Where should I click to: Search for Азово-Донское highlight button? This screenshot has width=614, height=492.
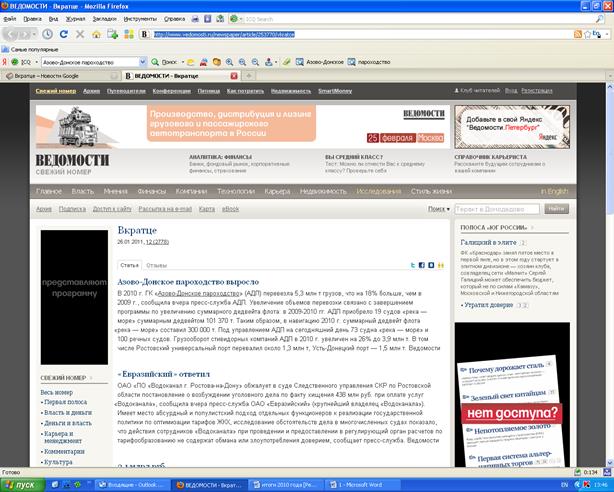(320, 62)
